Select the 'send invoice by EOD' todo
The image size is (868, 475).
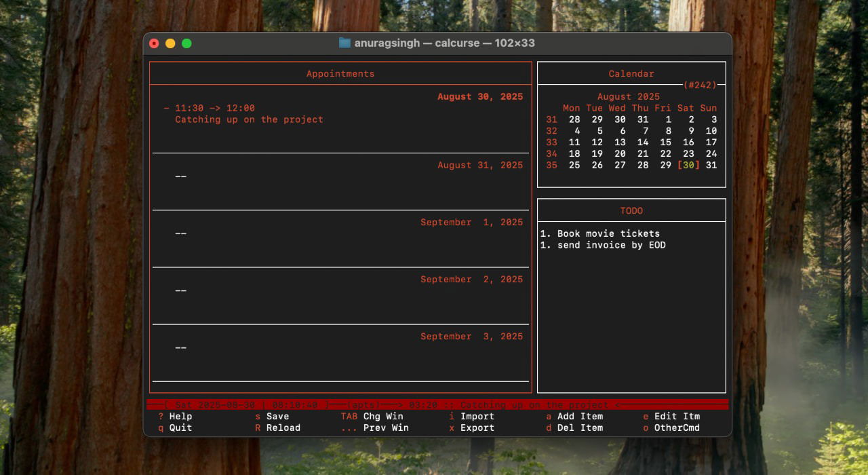pyautogui.click(x=610, y=246)
